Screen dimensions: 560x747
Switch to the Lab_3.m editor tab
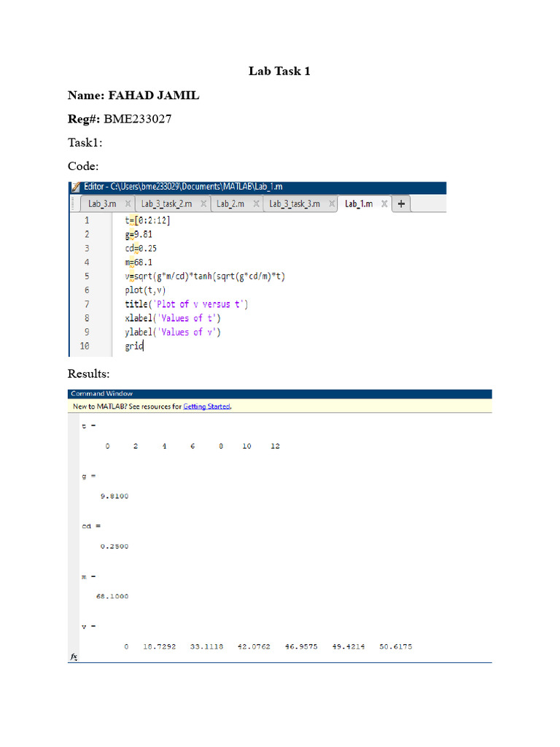tap(102, 204)
